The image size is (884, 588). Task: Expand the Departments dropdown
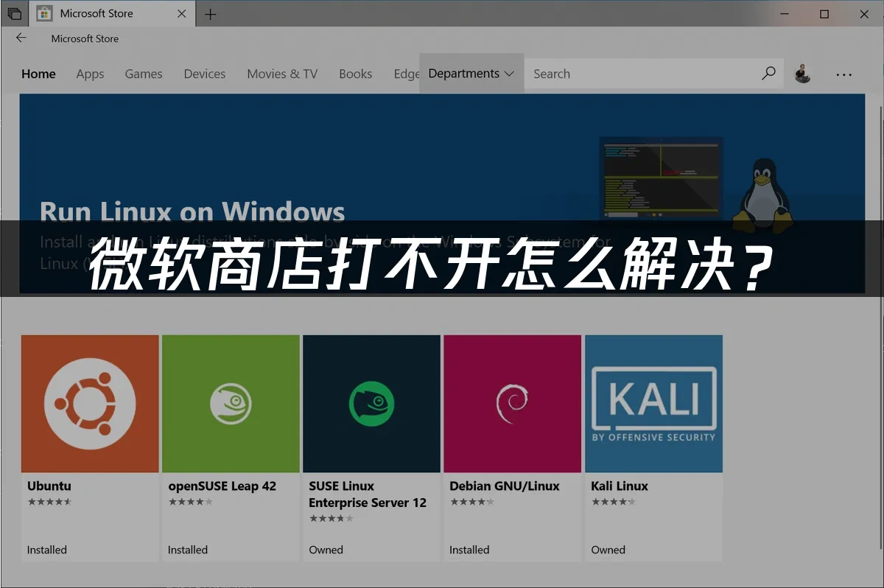click(x=471, y=73)
